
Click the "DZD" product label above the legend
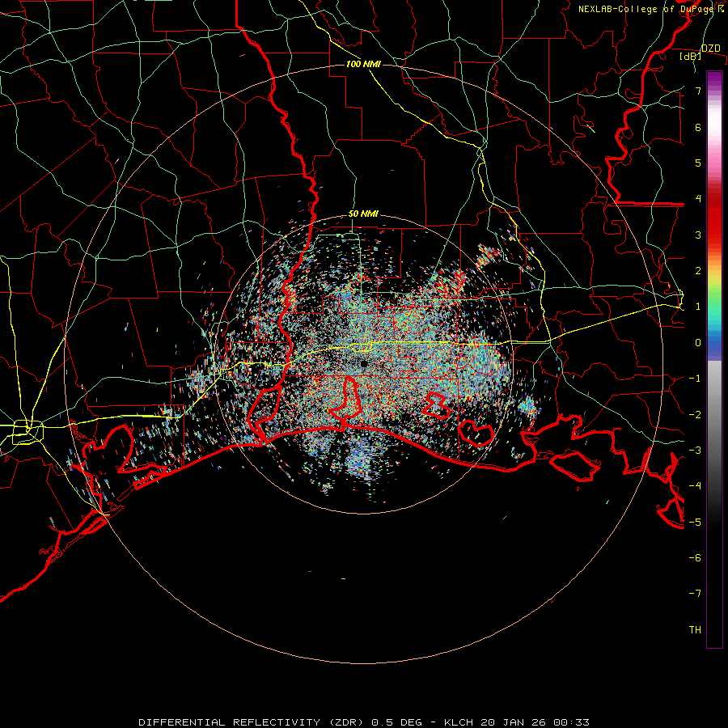tap(711, 49)
